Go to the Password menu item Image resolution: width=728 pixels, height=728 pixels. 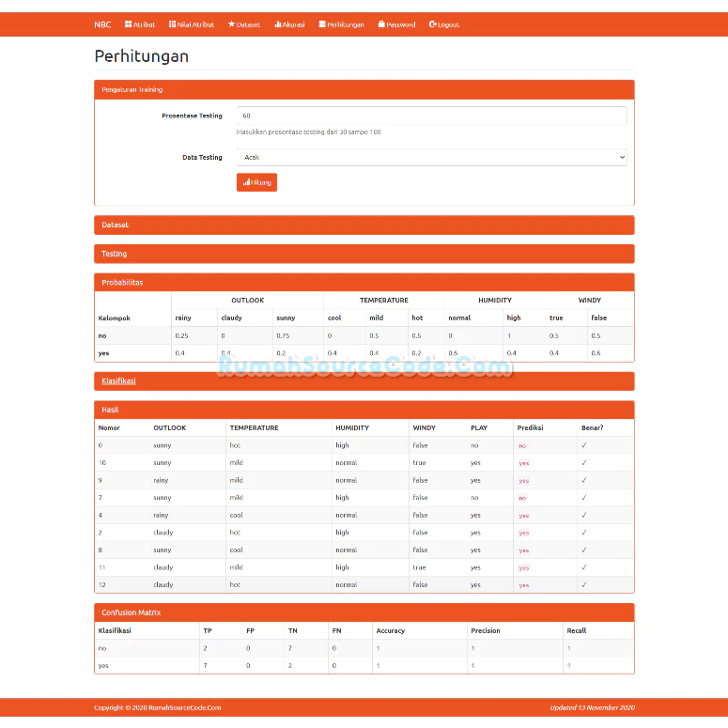397,24
